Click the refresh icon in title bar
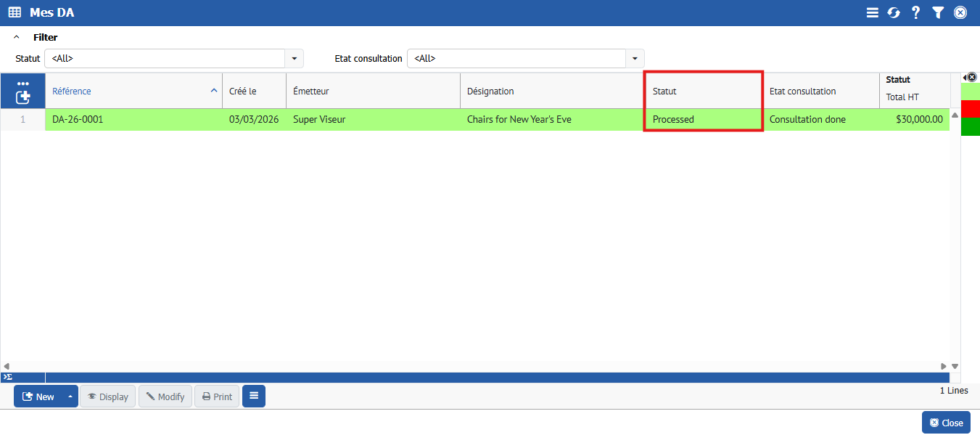This screenshot has width=980, height=435. click(x=894, y=12)
